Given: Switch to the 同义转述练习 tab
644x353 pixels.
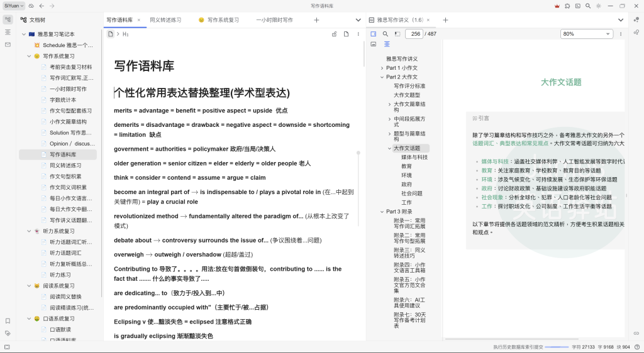Looking at the screenshot, I should 165,20.
